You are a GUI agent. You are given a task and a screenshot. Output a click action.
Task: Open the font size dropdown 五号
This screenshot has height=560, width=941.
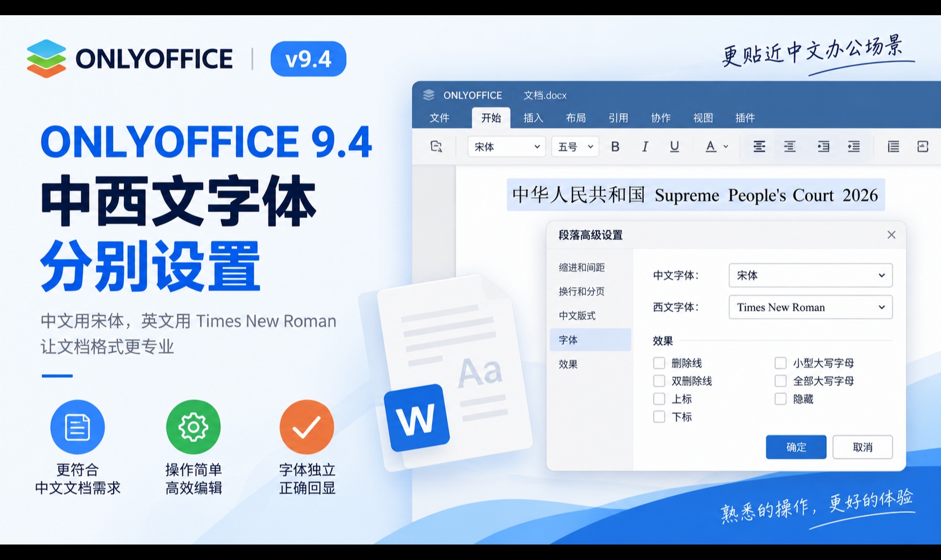pyautogui.click(x=575, y=147)
